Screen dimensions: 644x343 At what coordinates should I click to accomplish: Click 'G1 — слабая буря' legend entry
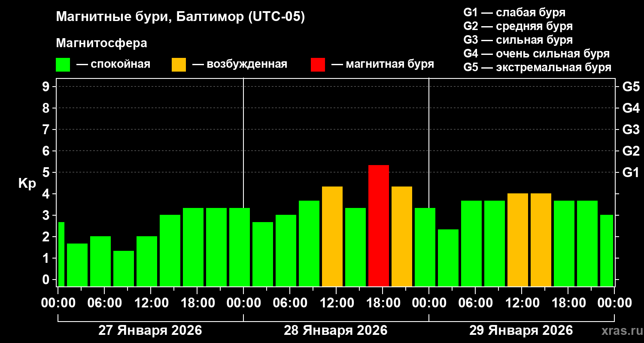tap(514, 12)
